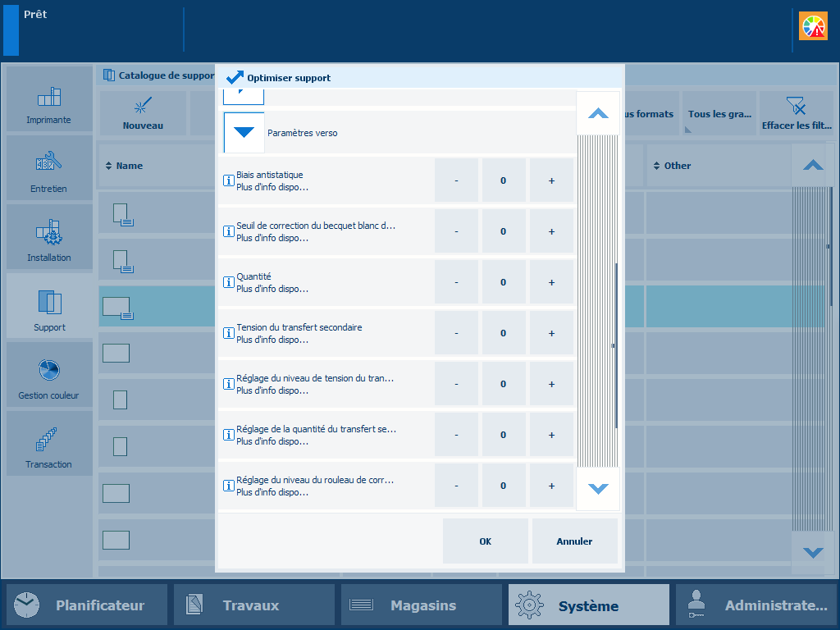840x630 pixels.
Task: Switch to the Magasins tab
Action: (422, 605)
